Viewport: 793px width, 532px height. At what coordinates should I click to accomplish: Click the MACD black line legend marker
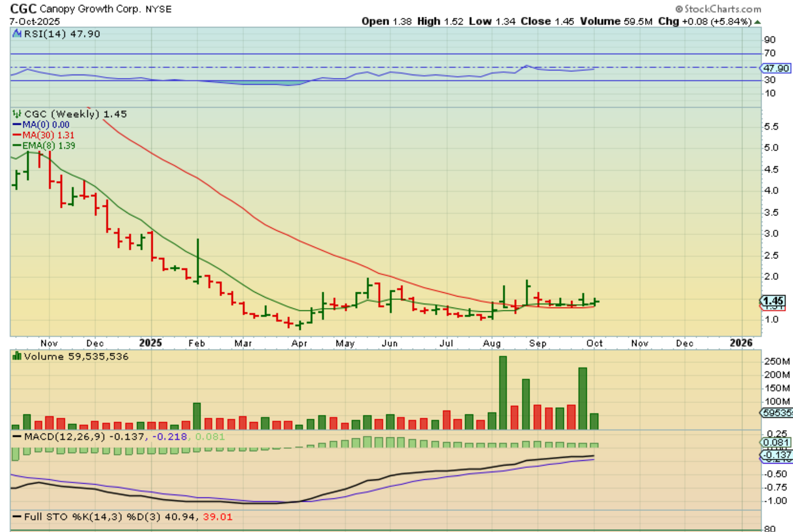tap(17, 437)
